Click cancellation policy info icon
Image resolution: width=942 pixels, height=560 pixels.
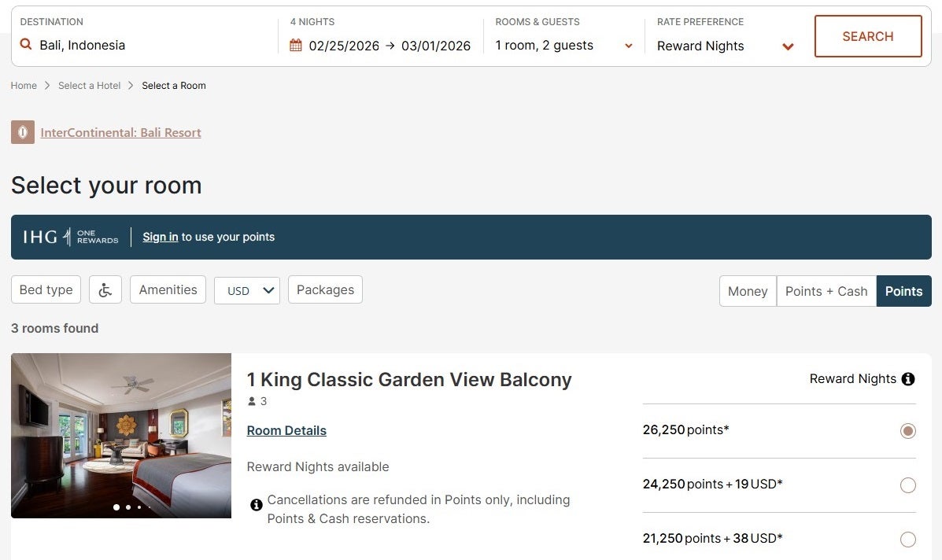pos(256,505)
